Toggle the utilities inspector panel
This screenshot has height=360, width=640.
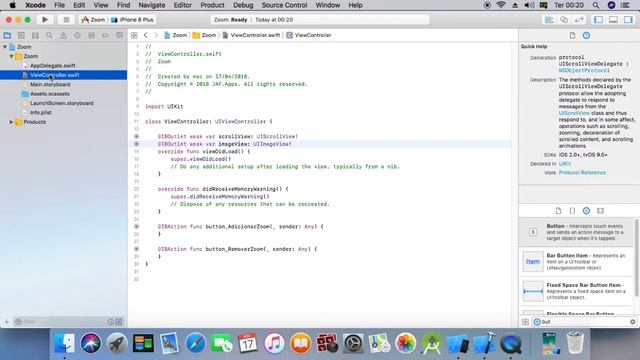tap(628, 20)
